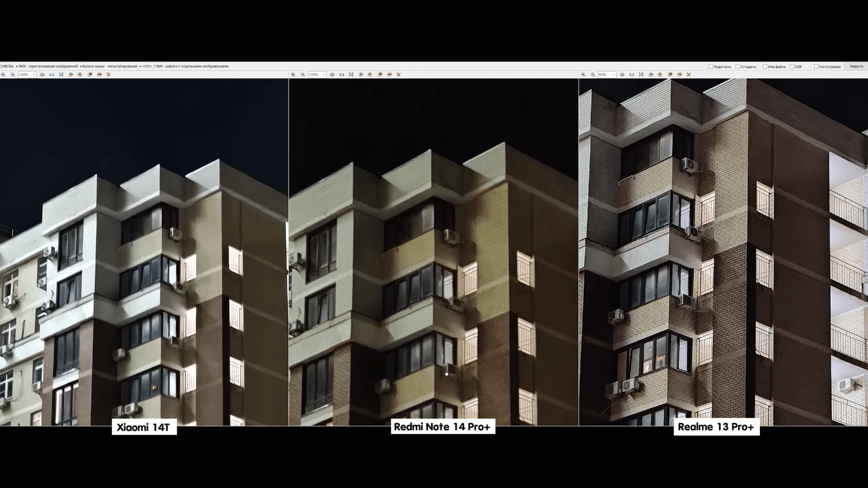Rotate right the Realme 13 Pro+ image

(x=660, y=74)
